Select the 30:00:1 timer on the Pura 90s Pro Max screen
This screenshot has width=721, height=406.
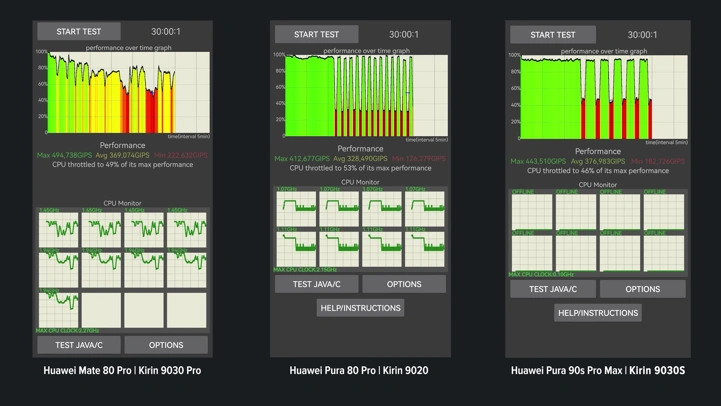coord(642,34)
